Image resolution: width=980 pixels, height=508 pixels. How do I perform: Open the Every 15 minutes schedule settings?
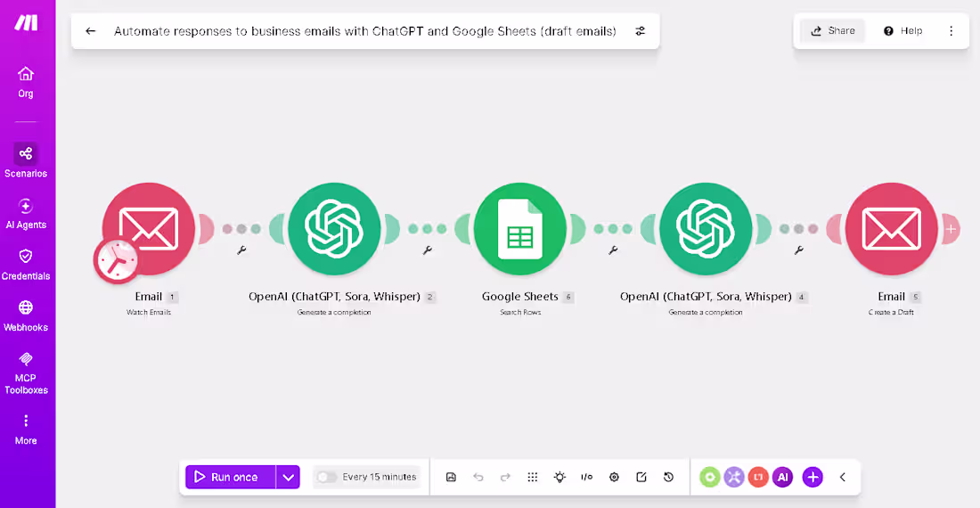(379, 477)
